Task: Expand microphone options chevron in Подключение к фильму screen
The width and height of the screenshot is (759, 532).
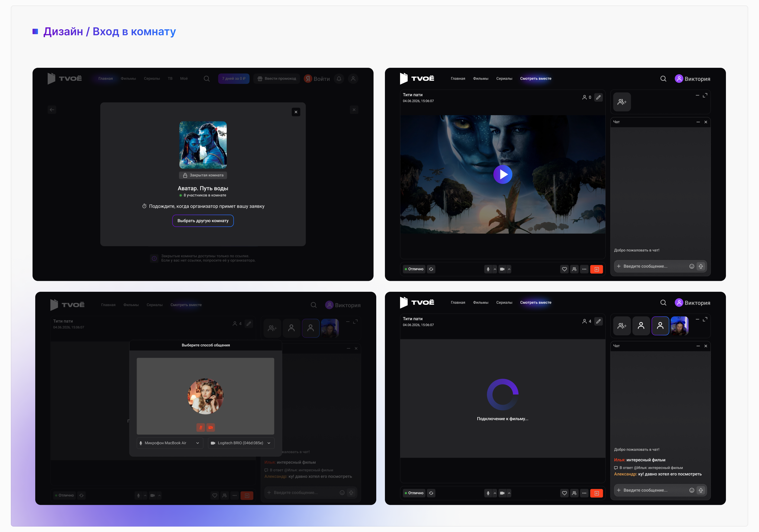Action: coord(495,493)
